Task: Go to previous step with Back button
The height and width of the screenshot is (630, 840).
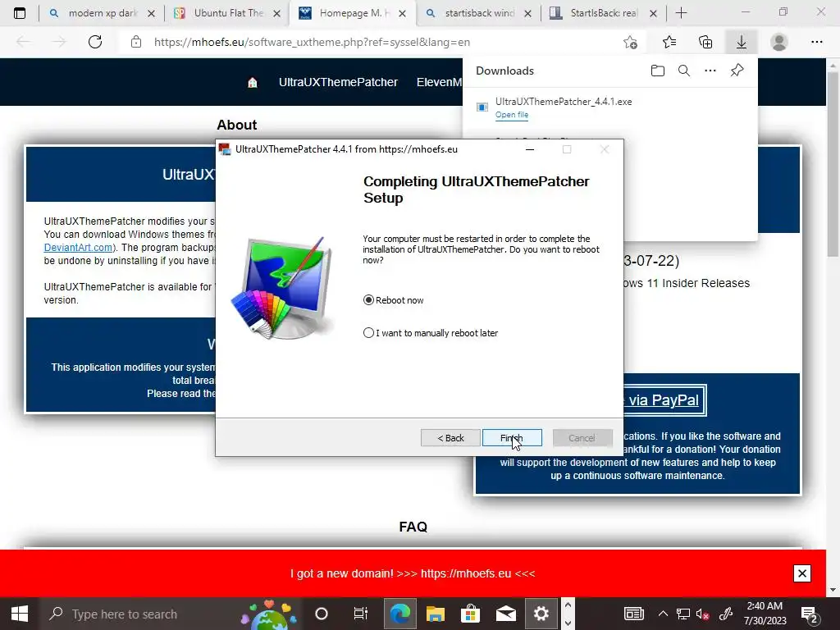Action: 450,438
